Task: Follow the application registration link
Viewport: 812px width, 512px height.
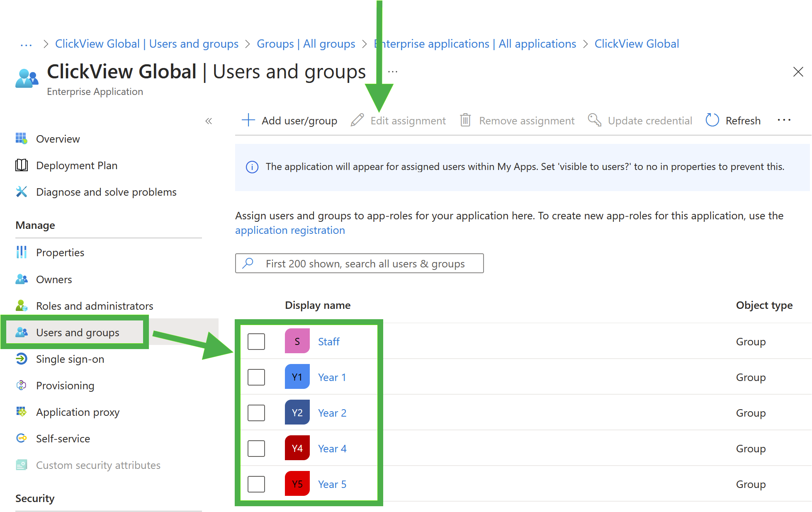Action: coord(290,230)
